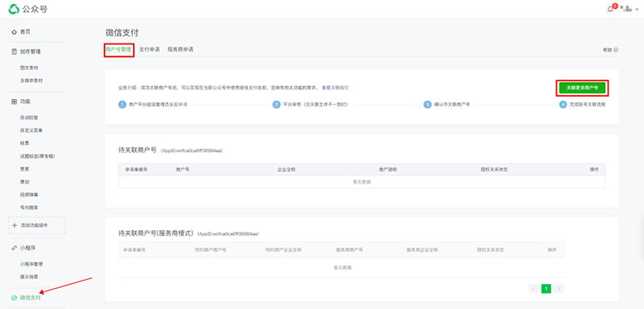This screenshot has height=309, width=644.
Task: Click step 3 text 确认待关联商户号
Action: coord(452,105)
